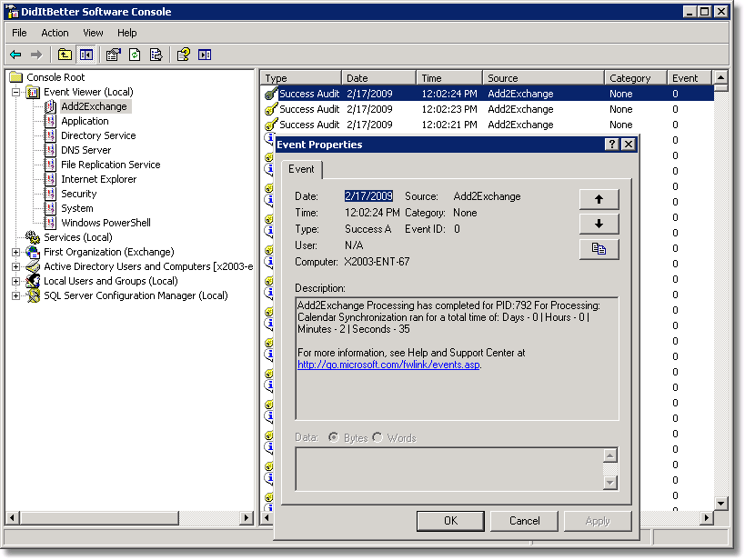The image size is (745, 560).
Task: Select the Bytes radio button
Action: click(334, 437)
